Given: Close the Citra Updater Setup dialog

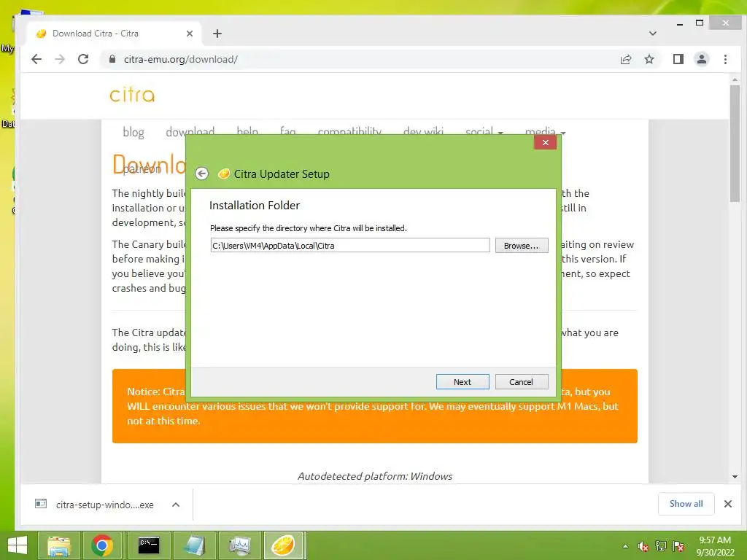Looking at the screenshot, I should pos(546,142).
